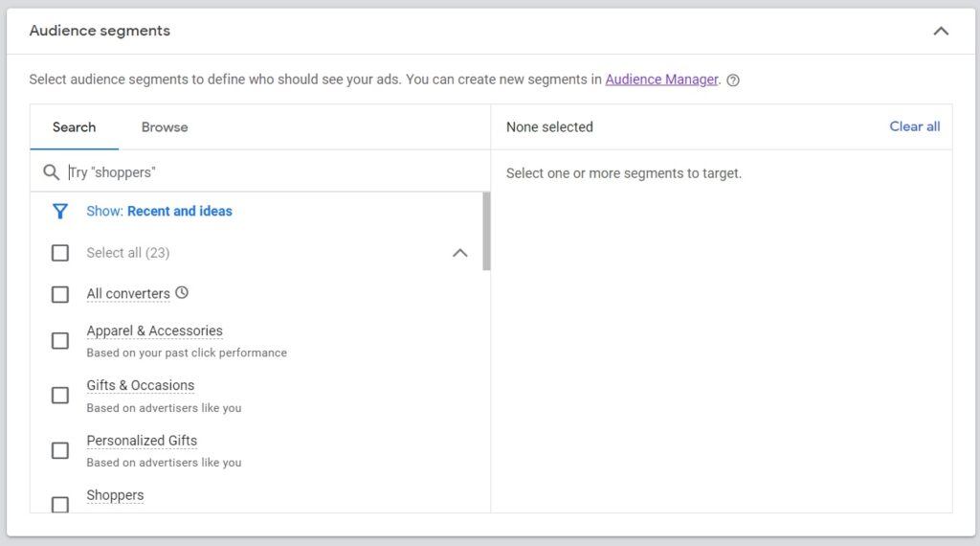Enable the All converters checkbox
Viewport: 980px width, 546px height.
click(x=60, y=294)
